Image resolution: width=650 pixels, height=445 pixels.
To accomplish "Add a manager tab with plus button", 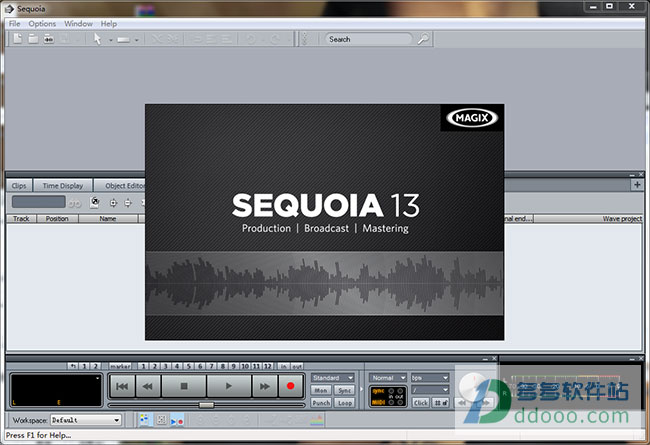I will (637, 185).
